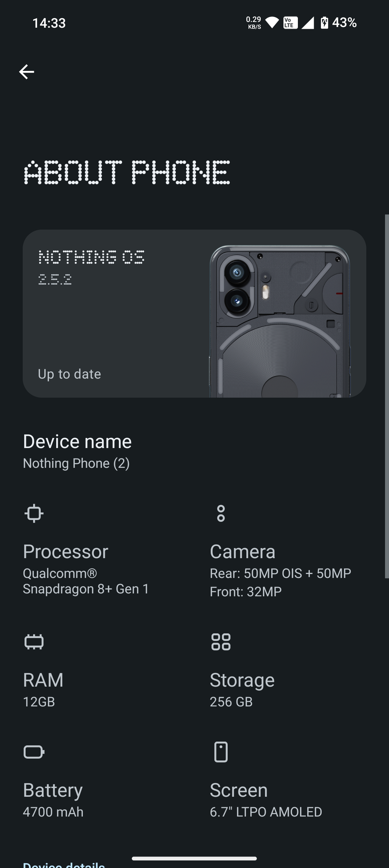Tap the Nothing OS 2.5.2 version text
The width and height of the screenshot is (389, 868).
(91, 267)
